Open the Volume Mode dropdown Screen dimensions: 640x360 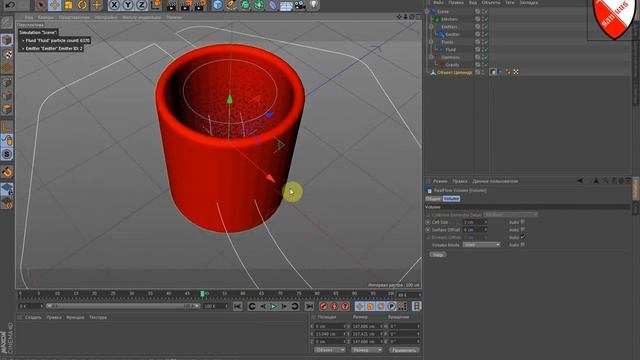tap(481, 245)
